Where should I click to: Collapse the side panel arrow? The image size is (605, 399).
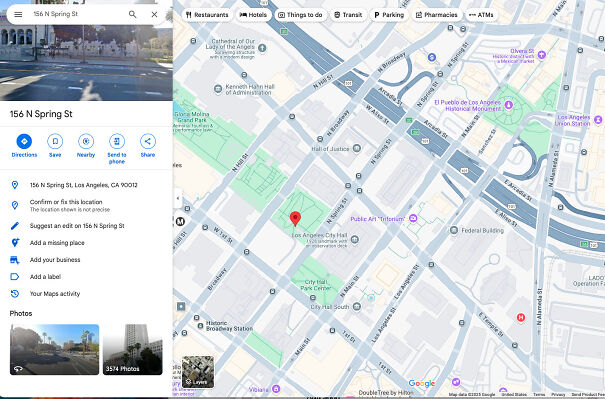pos(177,198)
